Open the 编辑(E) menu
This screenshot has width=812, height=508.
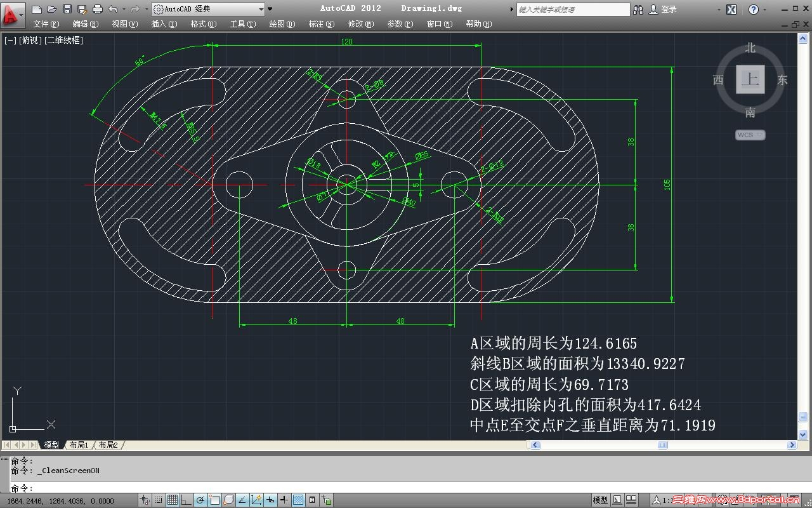point(86,24)
